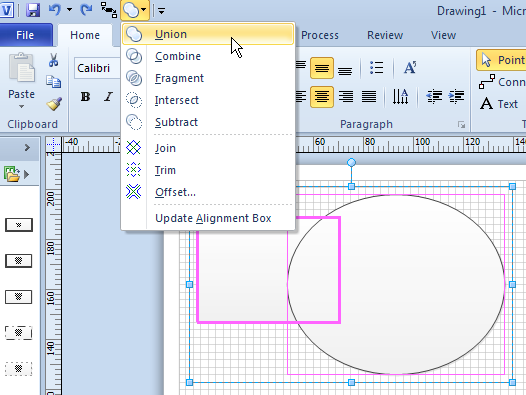This screenshot has height=395, width=526.
Task: Open the Paragraph dialog launcher
Action: pyautogui.click(x=462, y=125)
